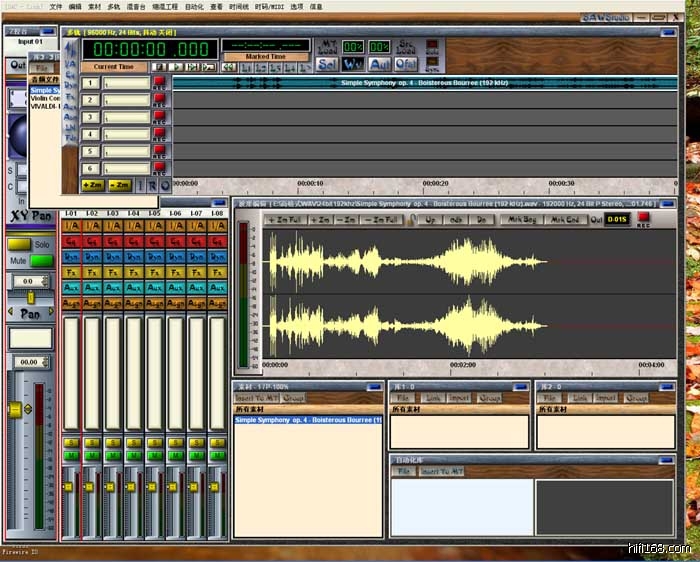This screenshot has width=700, height=562.
Task: Click the Aut button in the multitrack toolbar
Action: (x=379, y=64)
